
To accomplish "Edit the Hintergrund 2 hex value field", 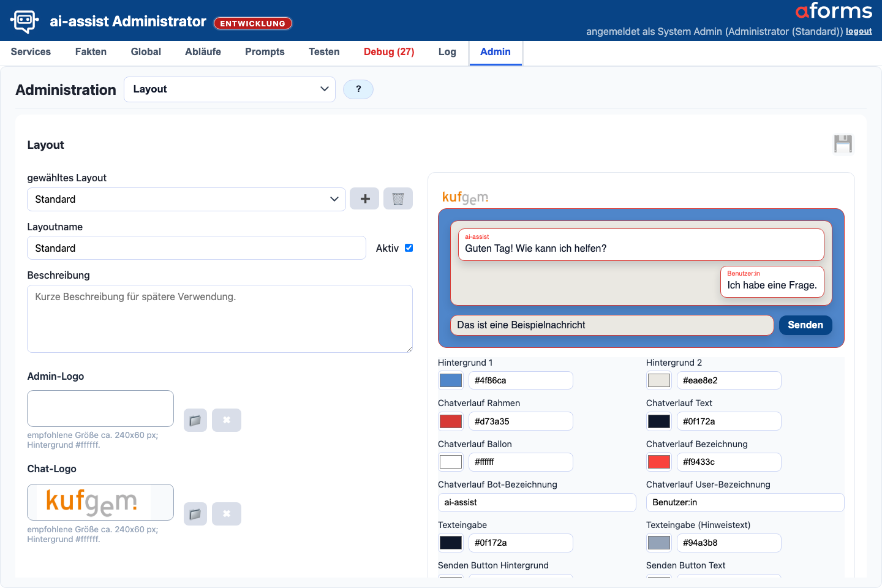I will click(x=729, y=380).
